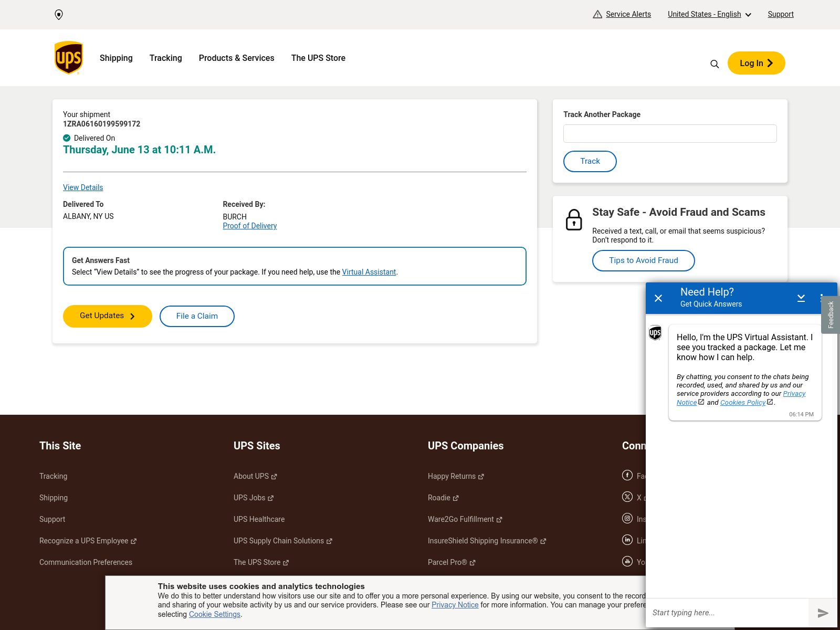Open the Privacy Notice link in chat
Screen dimensions: 840x630
794,394
